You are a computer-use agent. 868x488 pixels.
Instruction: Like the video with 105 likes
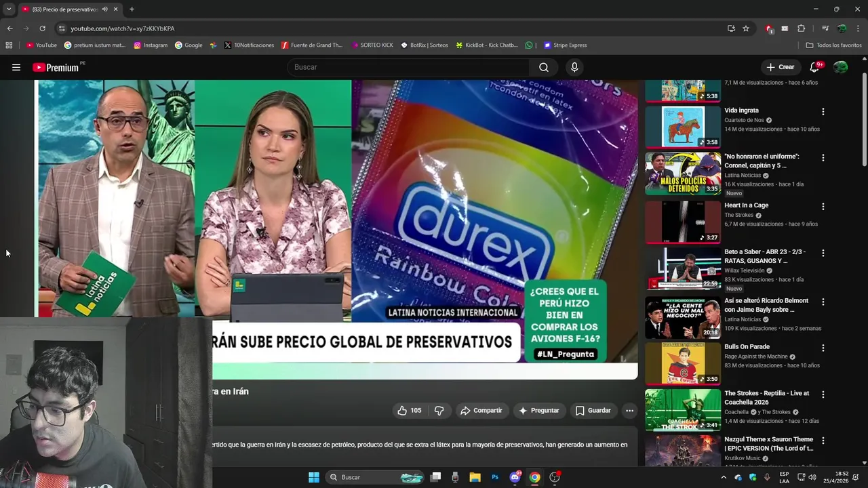[x=409, y=411]
